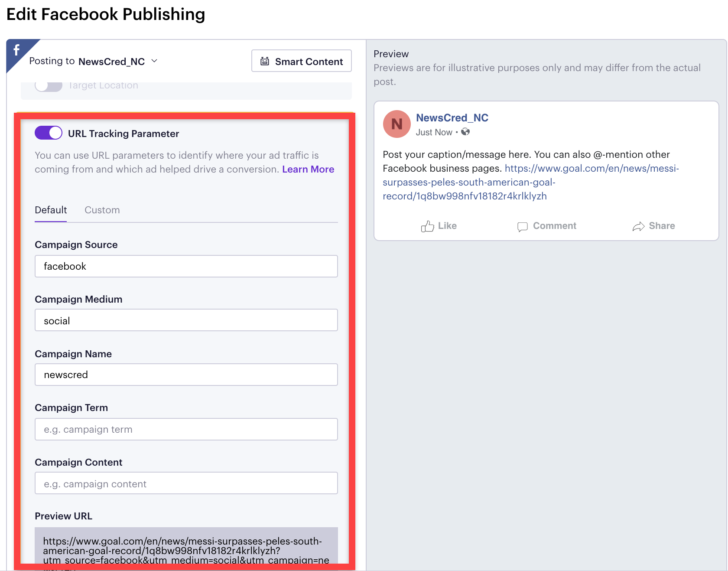Click the Share arrow icon in preview

click(x=638, y=226)
